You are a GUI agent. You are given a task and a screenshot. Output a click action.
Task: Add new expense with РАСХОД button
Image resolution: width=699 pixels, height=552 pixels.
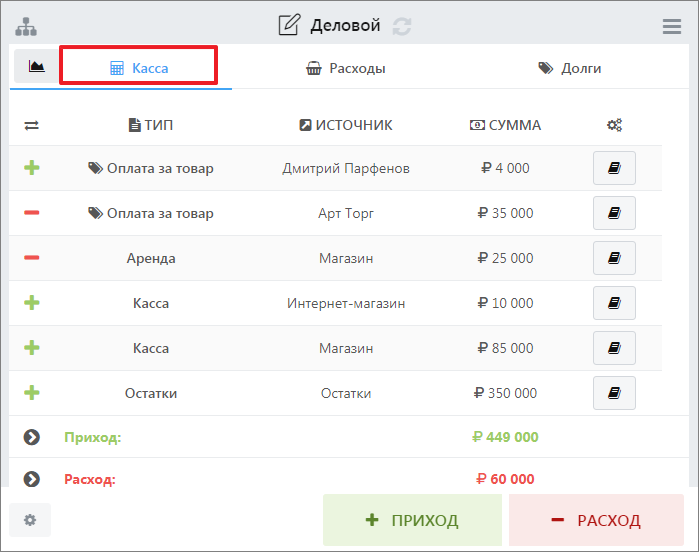(596, 520)
